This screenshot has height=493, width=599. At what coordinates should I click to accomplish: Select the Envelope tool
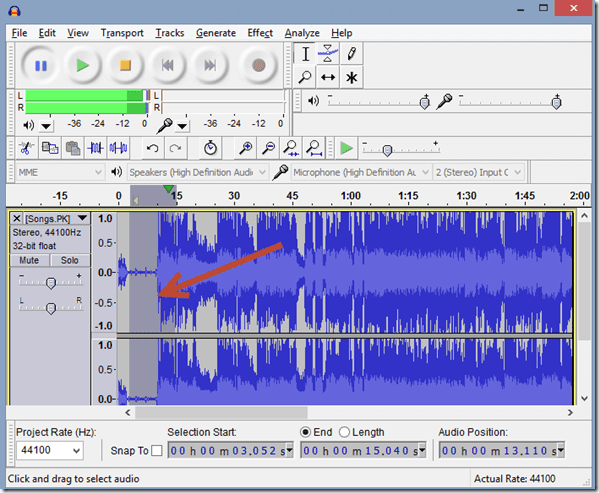click(328, 53)
